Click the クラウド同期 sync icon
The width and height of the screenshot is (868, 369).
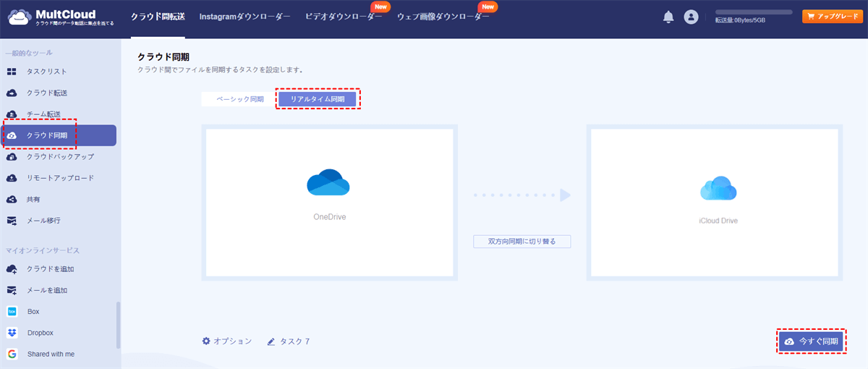pos(12,135)
